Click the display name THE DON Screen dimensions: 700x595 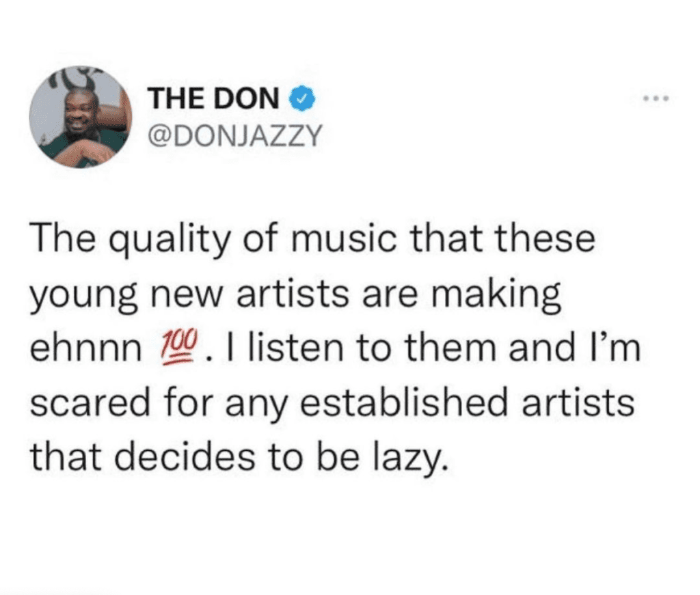[215, 98]
